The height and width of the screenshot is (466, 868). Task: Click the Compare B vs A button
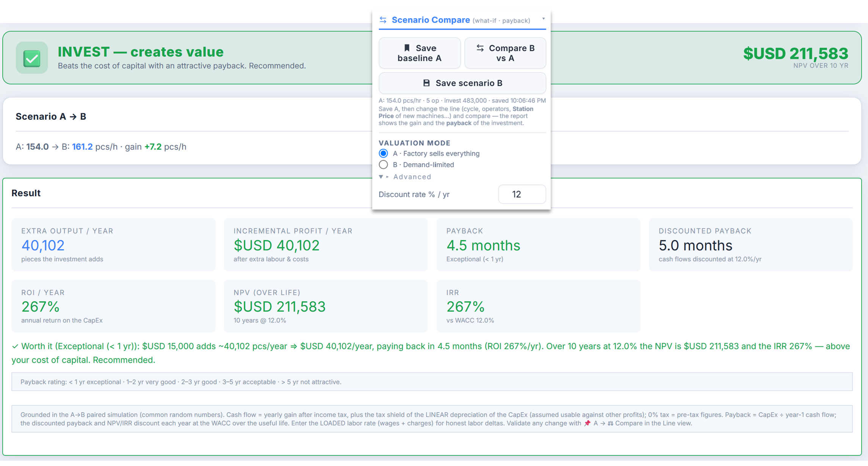pyautogui.click(x=505, y=53)
